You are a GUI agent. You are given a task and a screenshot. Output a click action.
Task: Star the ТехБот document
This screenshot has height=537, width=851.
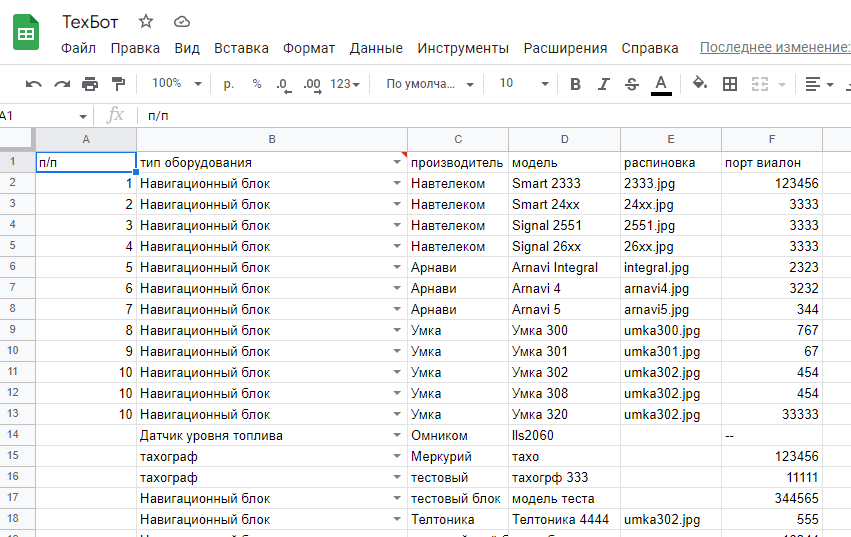point(145,22)
